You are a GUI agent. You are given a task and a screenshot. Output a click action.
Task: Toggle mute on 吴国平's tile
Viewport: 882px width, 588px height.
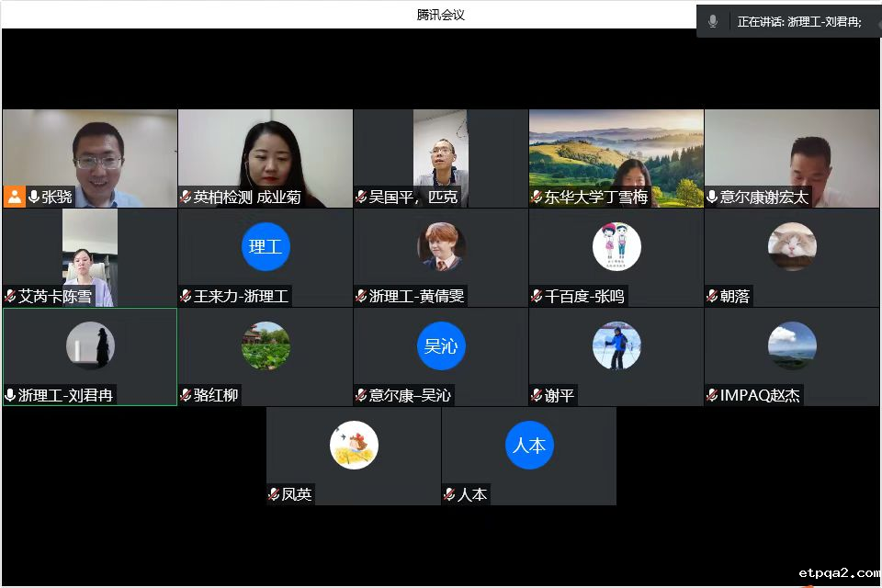point(361,197)
